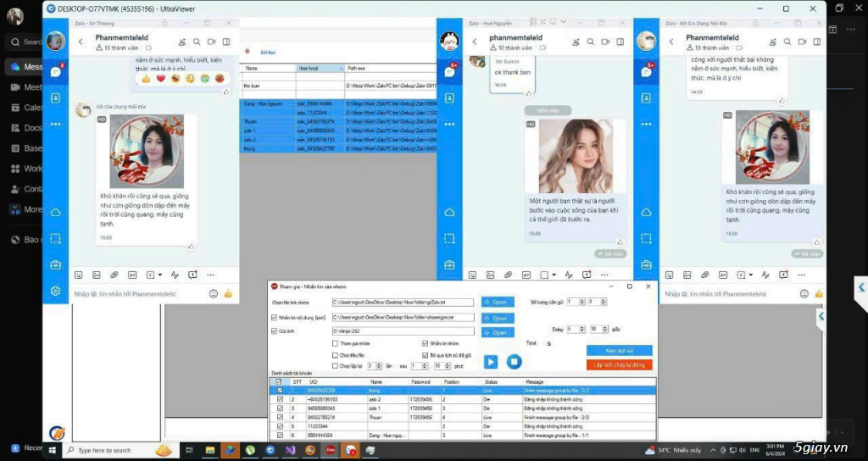Open capture dropdown arrow in Sir Thoong Zalo toolbar
The width and height of the screenshot is (868, 461).
tap(160, 275)
